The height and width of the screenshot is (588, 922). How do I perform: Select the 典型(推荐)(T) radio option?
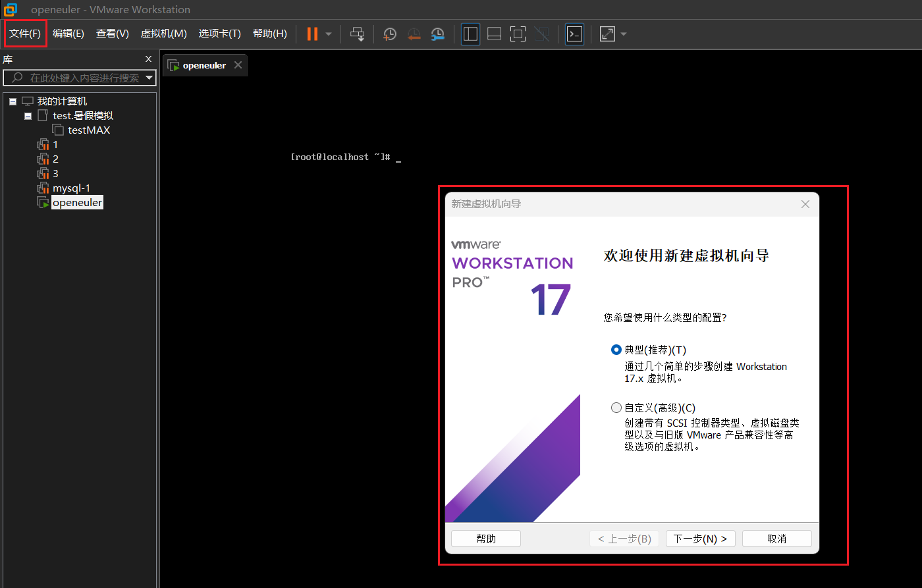616,350
